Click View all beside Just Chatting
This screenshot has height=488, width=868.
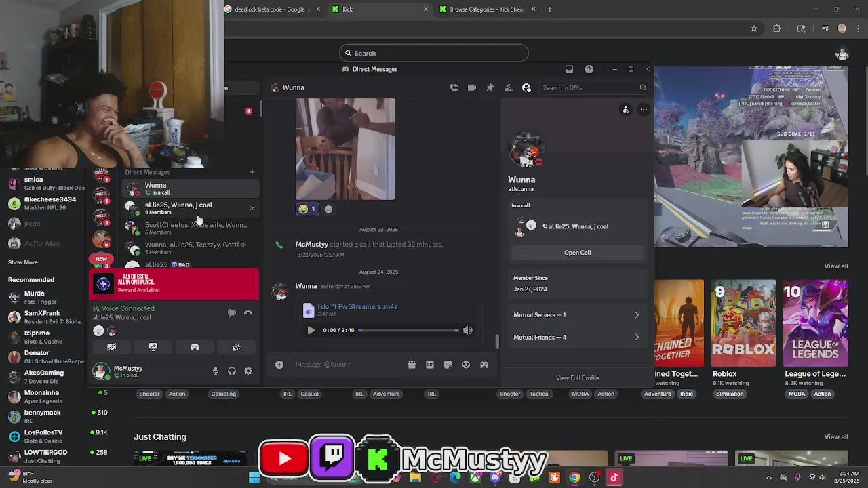(x=836, y=437)
